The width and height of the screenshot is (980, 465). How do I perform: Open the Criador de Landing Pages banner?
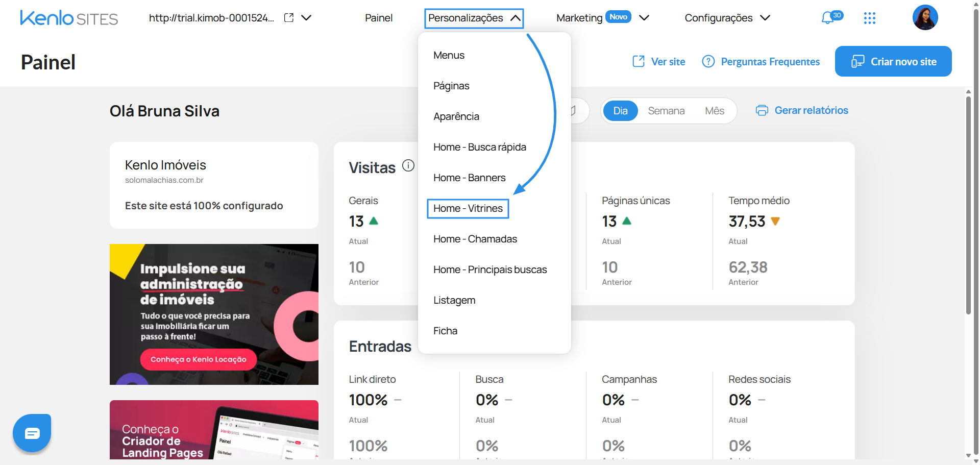tap(214, 430)
